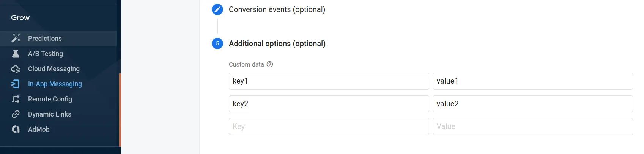
Task: Click the Grow section header
Action: [x=20, y=18]
